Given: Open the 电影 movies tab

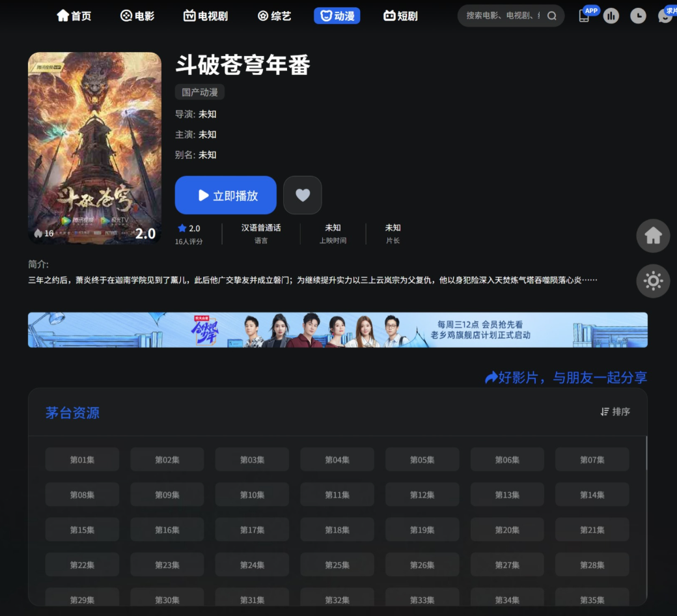Looking at the screenshot, I should [137, 16].
